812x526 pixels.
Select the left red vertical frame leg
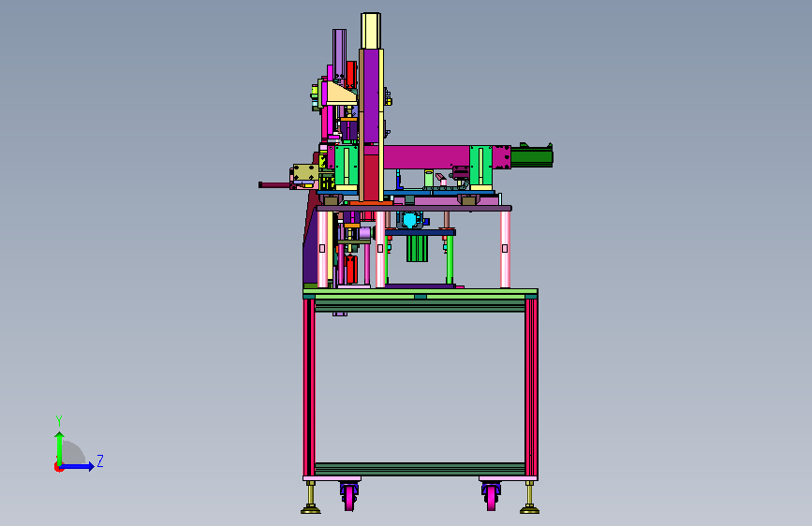[309, 387]
